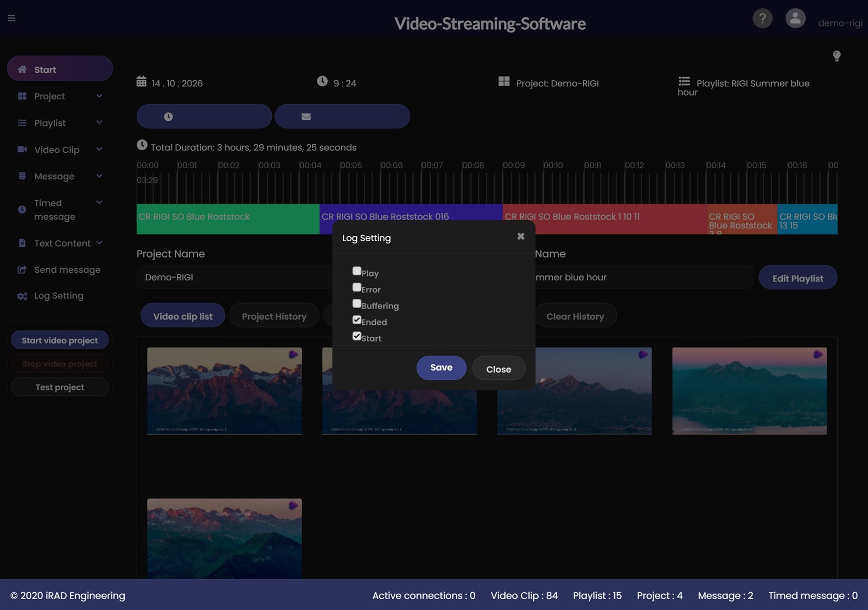Click the timed clock pill button
The height and width of the screenshot is (610, 868).
(x=204, y=117)
